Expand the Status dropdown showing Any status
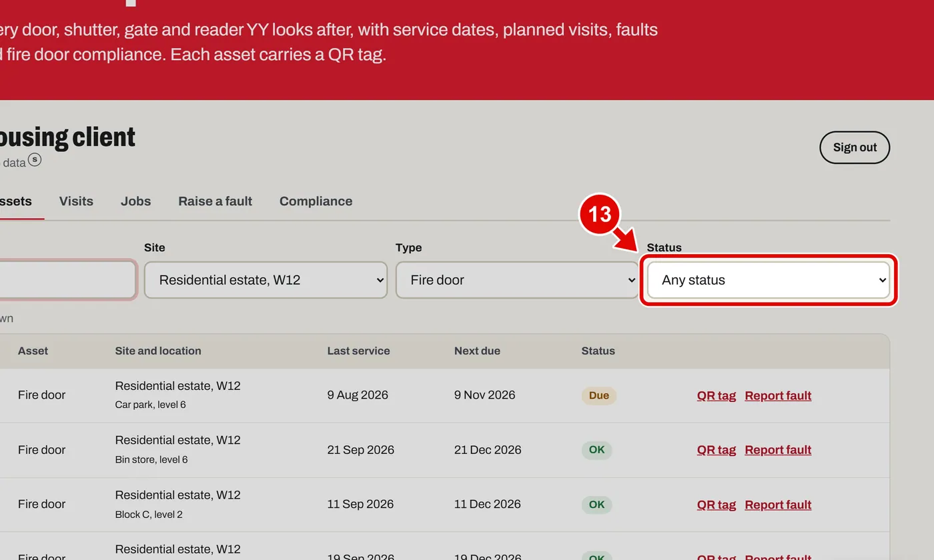The height and width of the screenshot is (560, 934). tap(768, 280)
